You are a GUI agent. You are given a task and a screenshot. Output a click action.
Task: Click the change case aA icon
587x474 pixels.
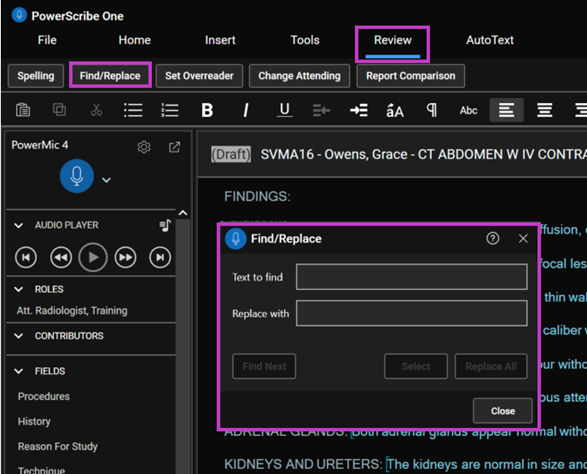tap(395, 110)
